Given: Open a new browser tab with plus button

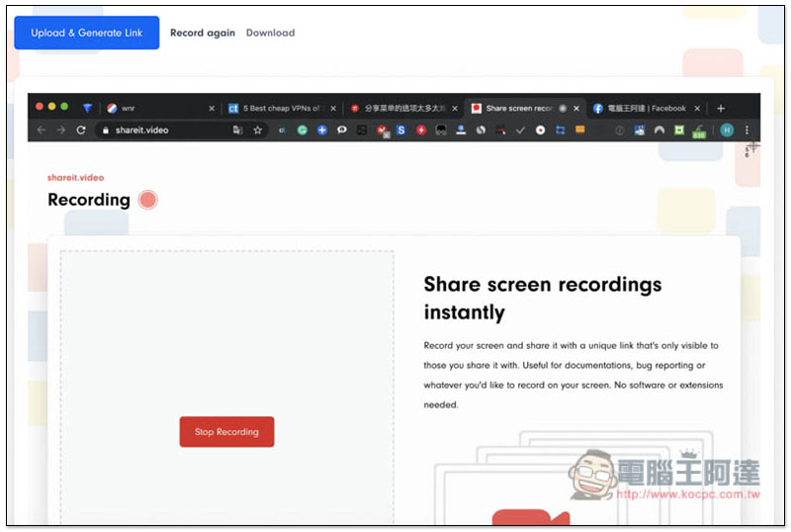Looking at the screenshot, I should click(x=721, y=109).
